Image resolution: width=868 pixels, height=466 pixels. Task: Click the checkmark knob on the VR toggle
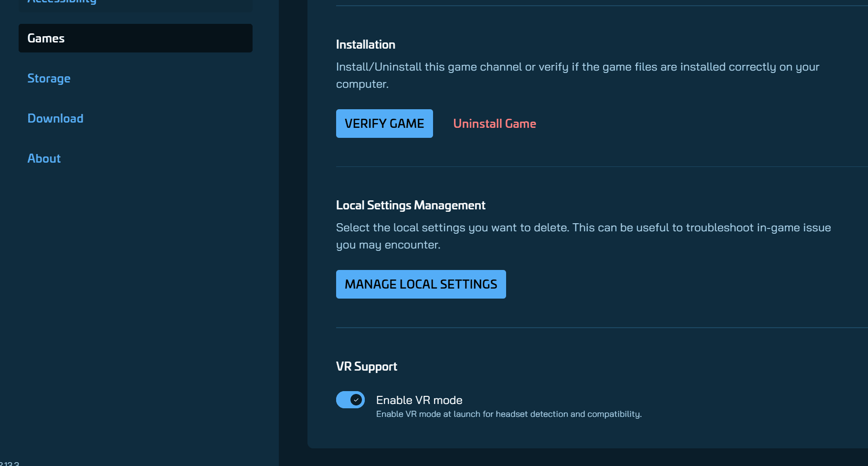[x=356, y=400]
